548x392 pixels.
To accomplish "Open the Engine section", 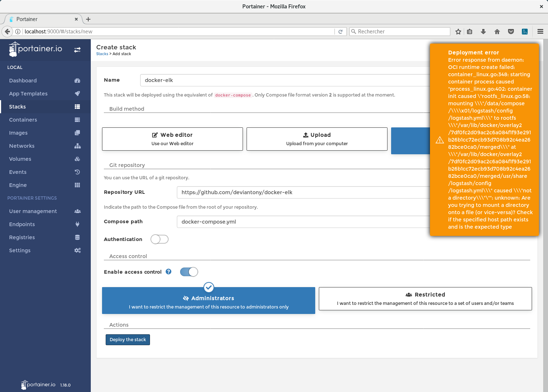I will [17, 185].
